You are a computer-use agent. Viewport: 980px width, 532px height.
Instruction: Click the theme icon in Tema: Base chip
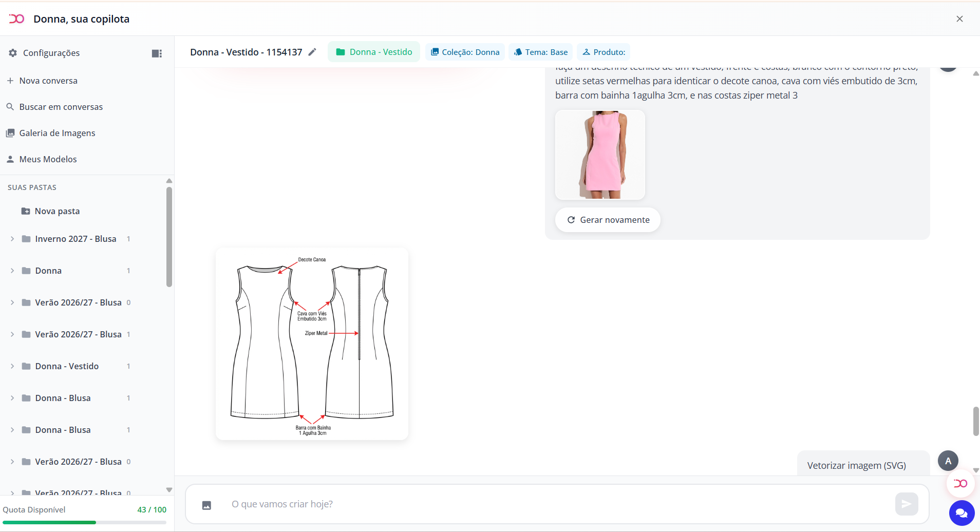coord(518,52)
